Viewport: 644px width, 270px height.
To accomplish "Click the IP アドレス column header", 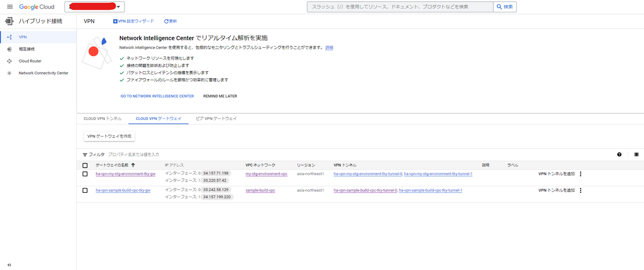I will pyautogui.click(x=174, y=165).
